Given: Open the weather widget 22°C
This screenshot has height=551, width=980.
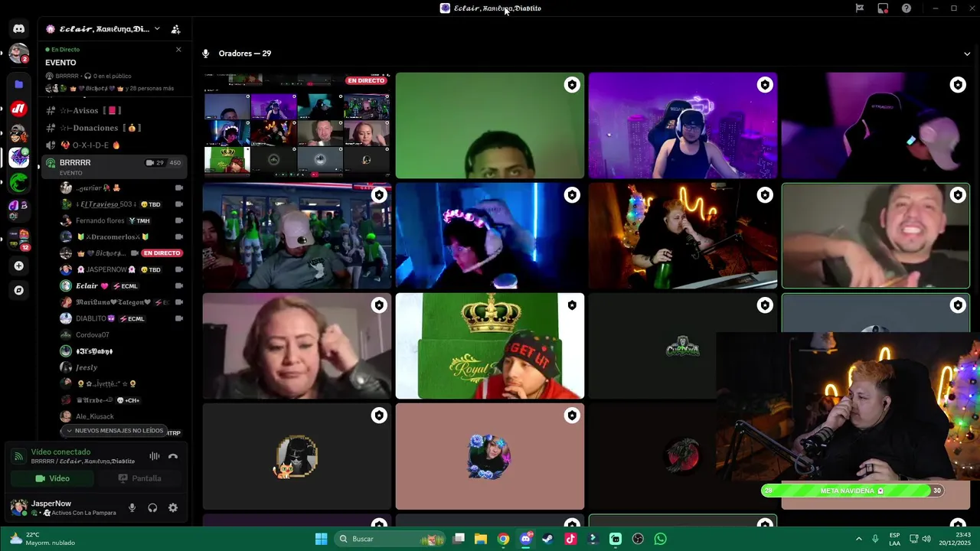Looking at the screenshot, I should 42,539.
